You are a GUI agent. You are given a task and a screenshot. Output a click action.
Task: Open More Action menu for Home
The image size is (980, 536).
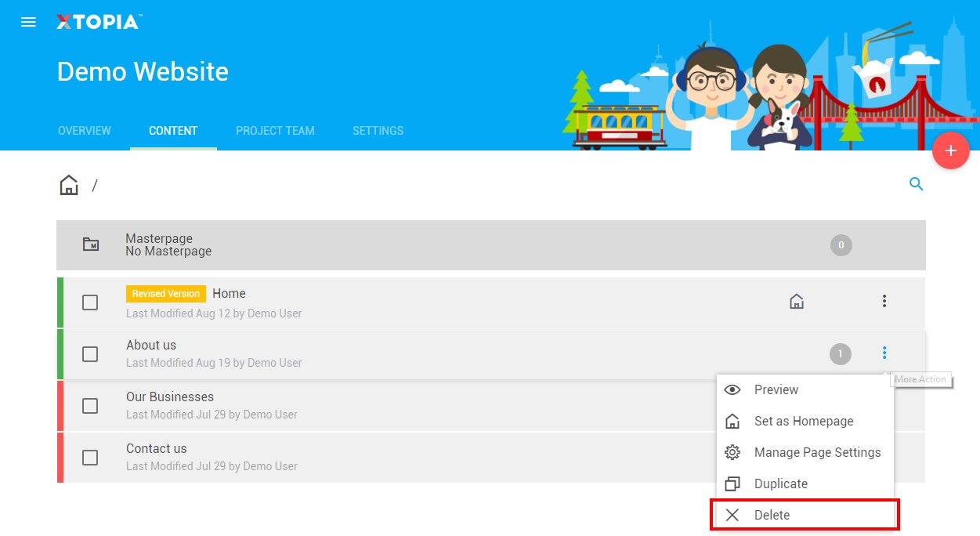click(884, 301)
